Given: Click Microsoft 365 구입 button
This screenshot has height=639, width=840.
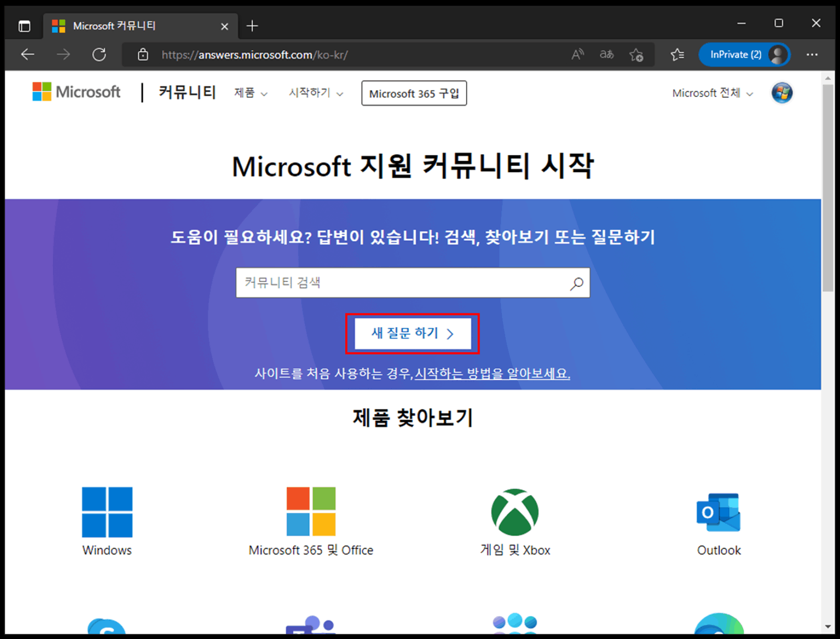Looking at the screenshot, I should tap(414, 93).
